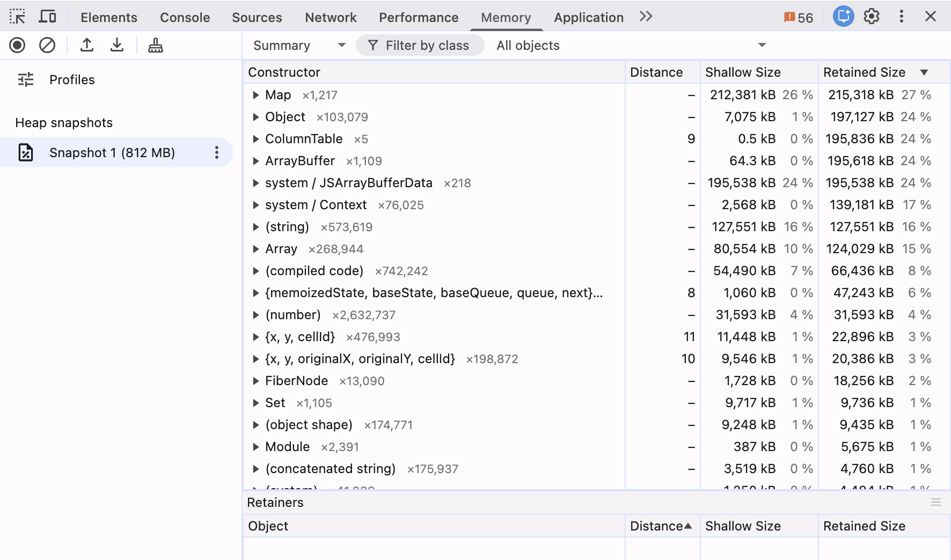
Task: Save the heap snapshot to disk
Action: pyautogui.click(x=117, y=45)
